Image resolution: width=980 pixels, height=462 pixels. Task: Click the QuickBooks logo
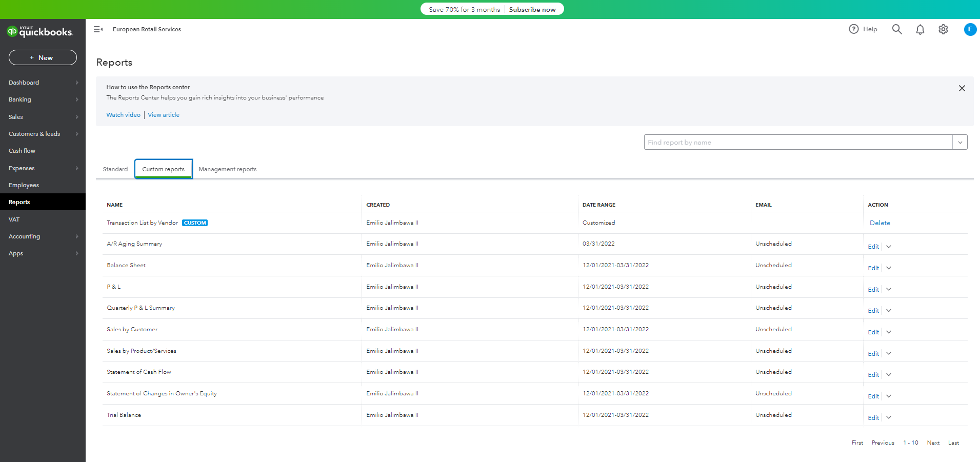point(39,32)
